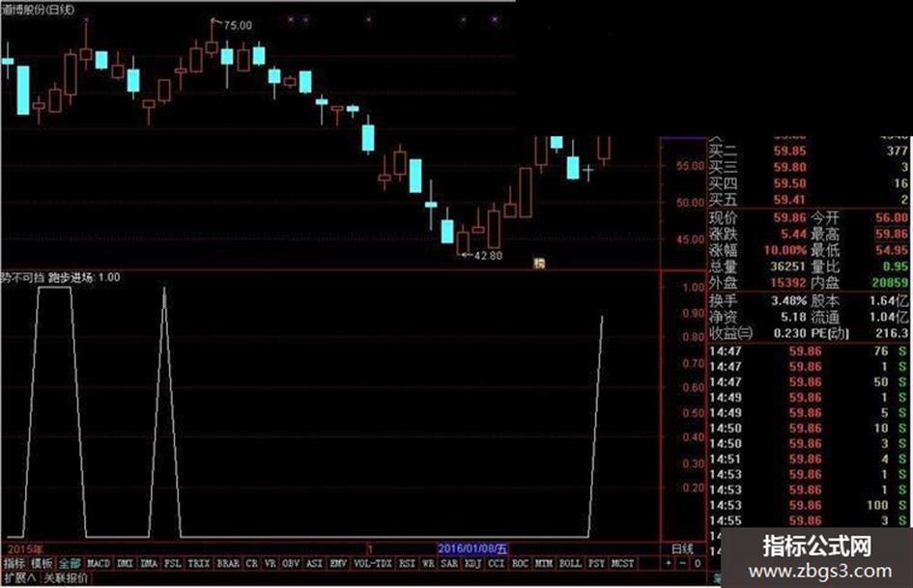This screenshot has height=588, width=913.
Task: Open the 日线 period selector
Action: [682, 549]
